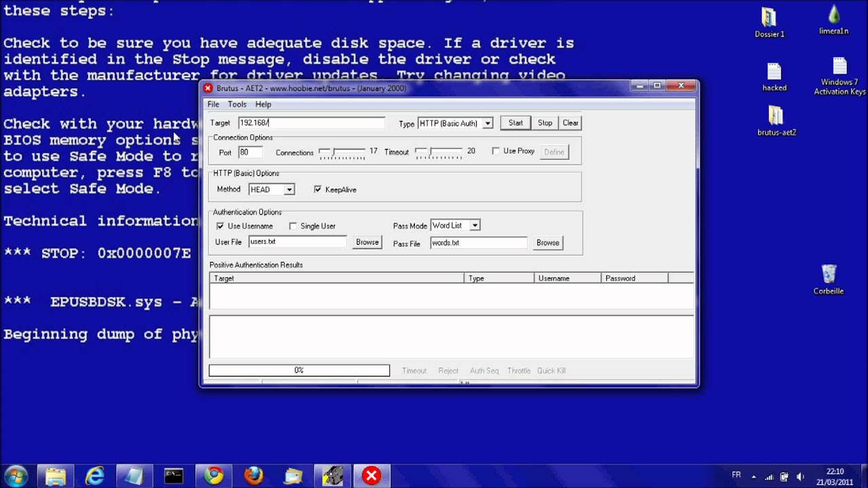Expand the Type dropdown HTTP (Basic Auth)
Image resolution: width=868 pixels, height=488 pixels.
coord(488,123)
